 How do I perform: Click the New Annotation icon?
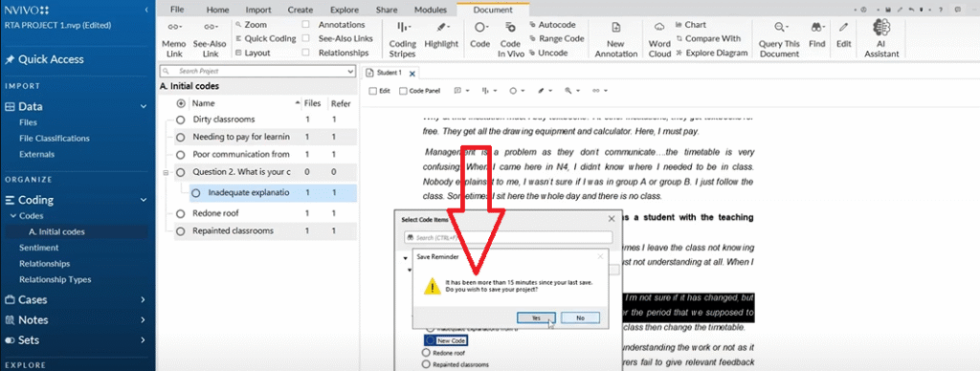(615, 27)
